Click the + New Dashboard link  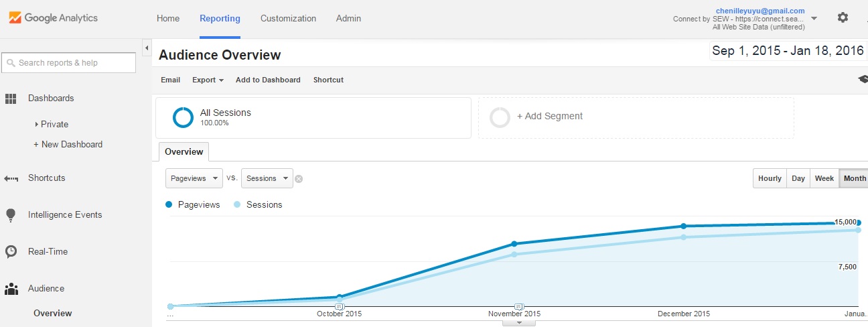point(68,144)
